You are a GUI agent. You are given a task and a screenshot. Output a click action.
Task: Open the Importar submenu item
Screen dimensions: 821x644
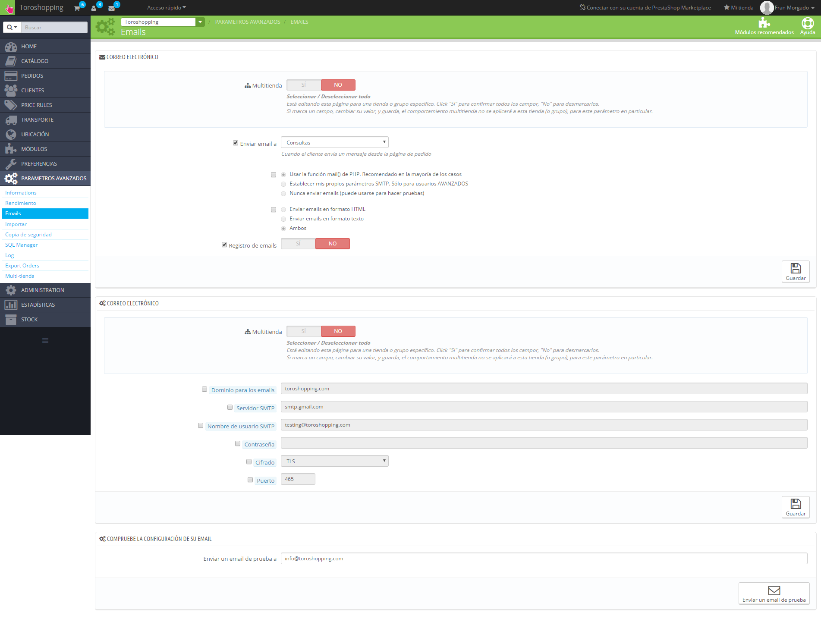[16, 224]
